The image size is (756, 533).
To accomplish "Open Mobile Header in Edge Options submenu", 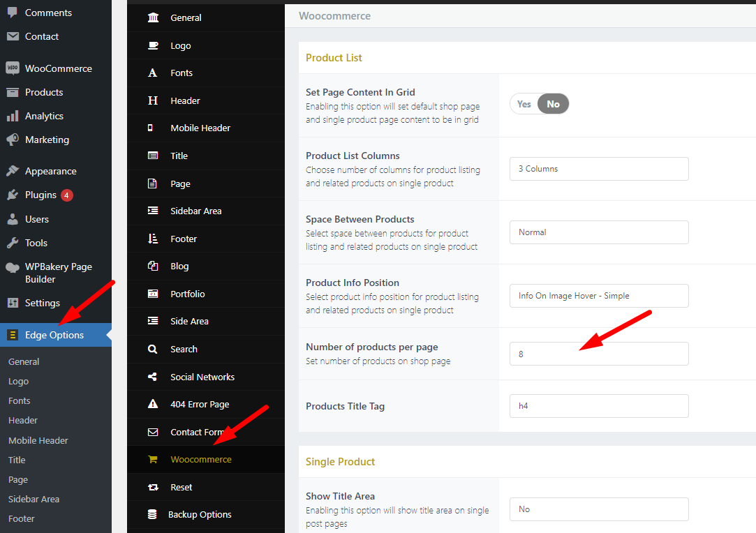I will pos(38,440).
